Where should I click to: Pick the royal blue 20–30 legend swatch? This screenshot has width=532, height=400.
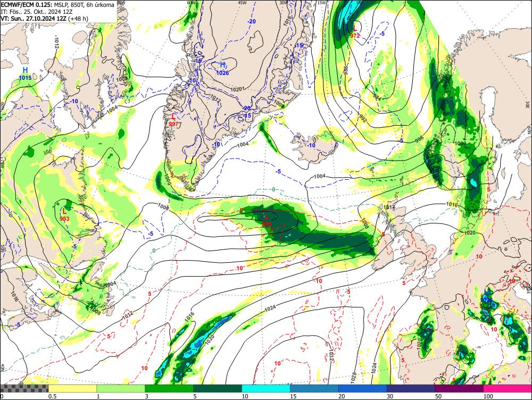point(363,388)
